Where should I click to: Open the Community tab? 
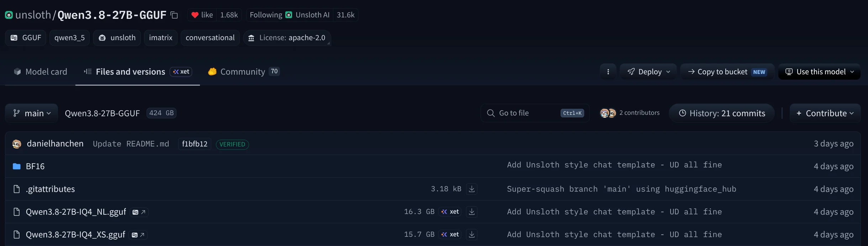pyautogui.click(x=244, y=72)
